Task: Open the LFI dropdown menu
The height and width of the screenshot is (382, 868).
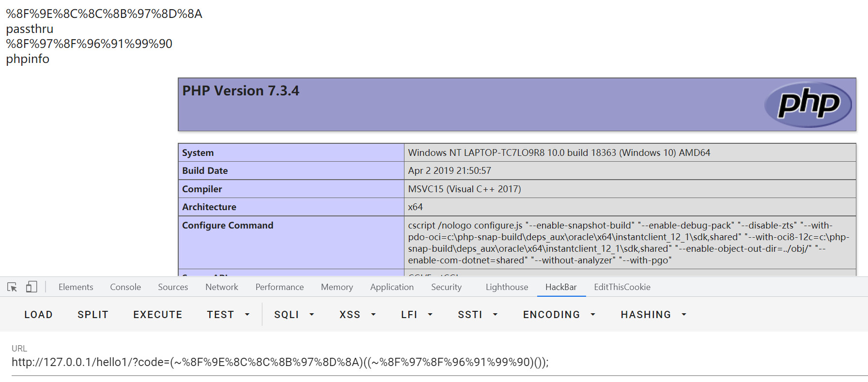Action: 417,315
